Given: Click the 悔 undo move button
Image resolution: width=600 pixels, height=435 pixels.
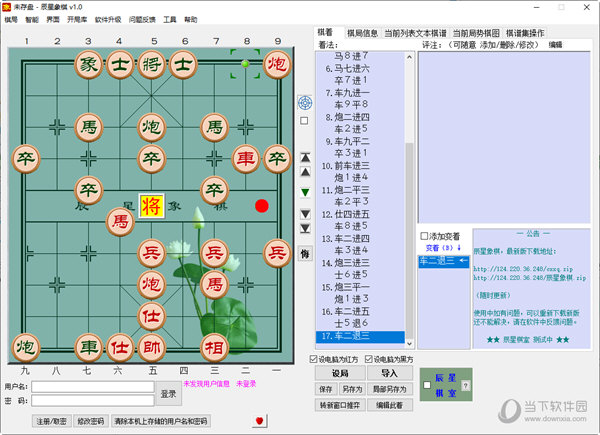Looking at the screenshot, I should coord(305,253).
